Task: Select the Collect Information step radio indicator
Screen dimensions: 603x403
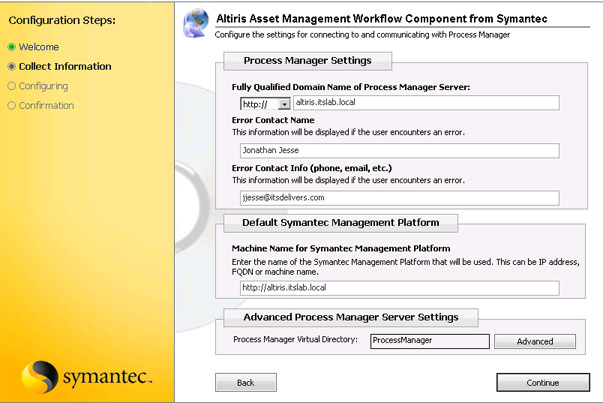Action: (x=12, y=67)
